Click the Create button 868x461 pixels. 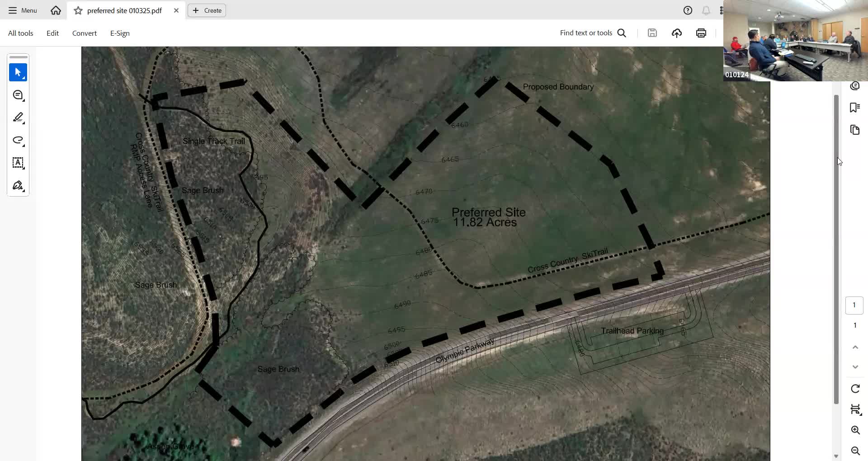coord(207,10)
